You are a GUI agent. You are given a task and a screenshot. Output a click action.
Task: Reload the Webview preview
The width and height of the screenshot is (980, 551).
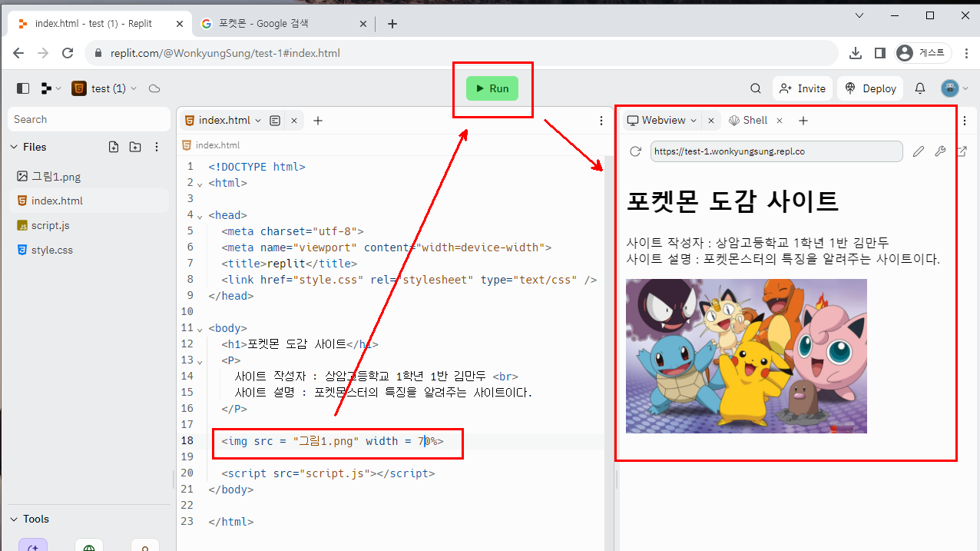[635, 151]
